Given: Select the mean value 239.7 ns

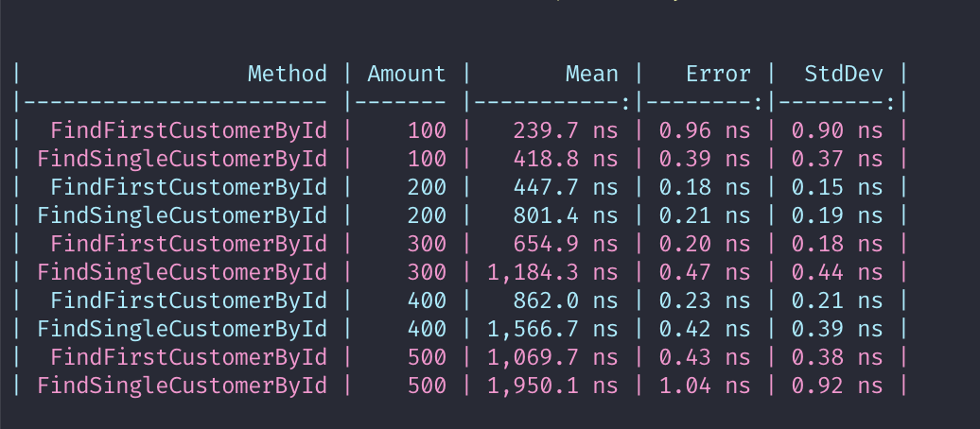Looking at the screenshot, I should pos(566,130).
